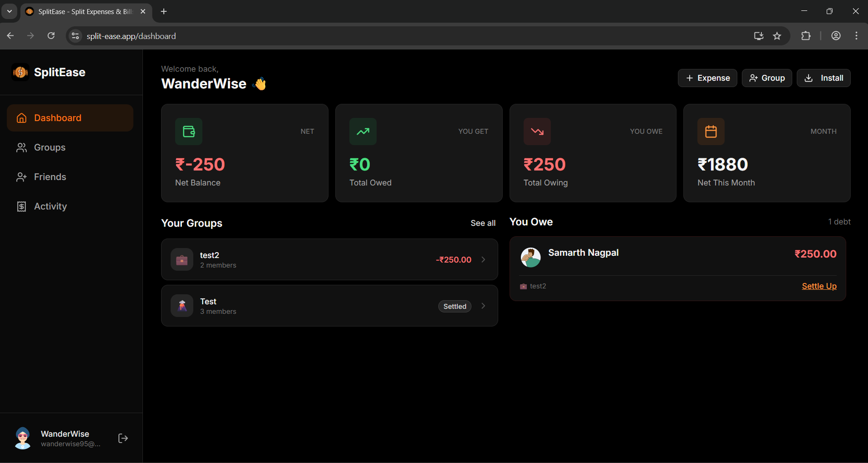Expand test2 group chevron

tap(483, 259)
